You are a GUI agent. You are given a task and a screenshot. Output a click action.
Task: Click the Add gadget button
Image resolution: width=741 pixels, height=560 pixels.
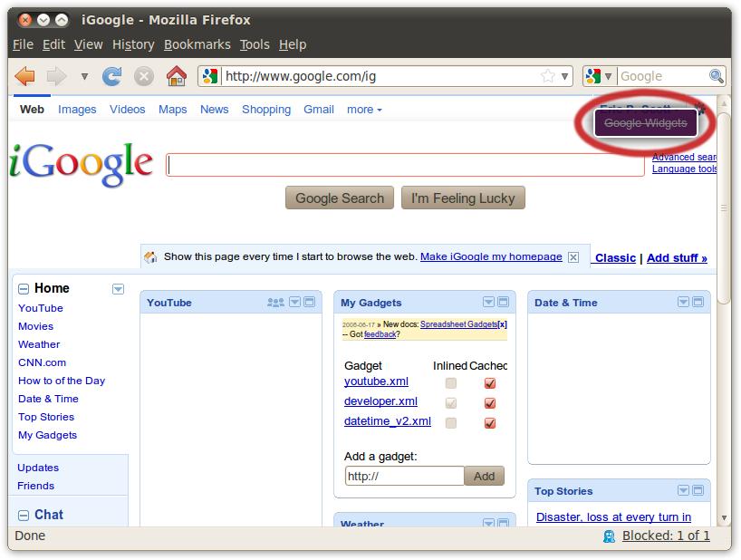pos(484,476)
